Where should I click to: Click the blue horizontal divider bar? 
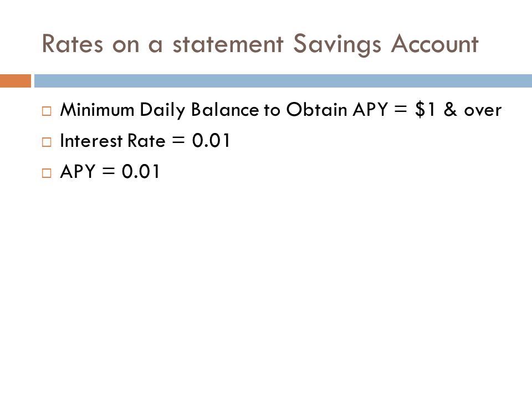click(283, 81)
